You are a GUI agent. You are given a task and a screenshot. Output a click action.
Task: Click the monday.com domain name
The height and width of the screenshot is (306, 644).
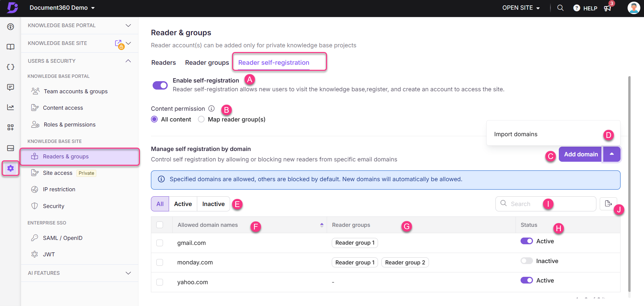[x=195, y=262]
